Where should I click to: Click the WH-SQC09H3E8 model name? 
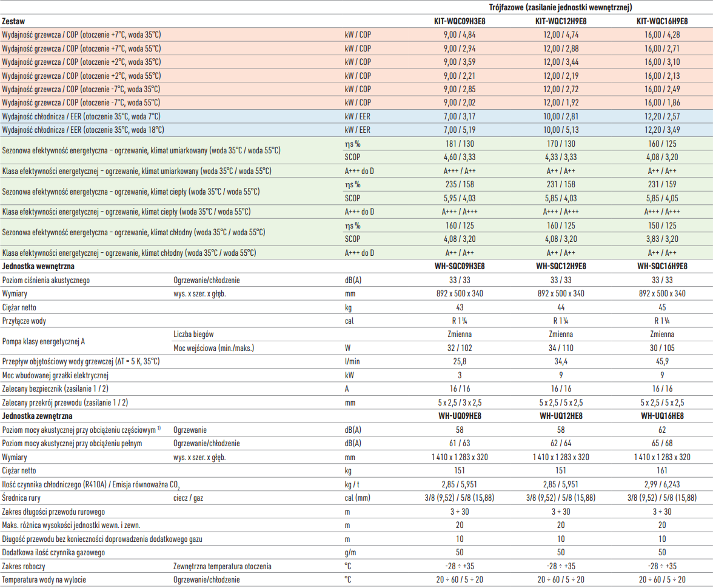click(460, 266)
